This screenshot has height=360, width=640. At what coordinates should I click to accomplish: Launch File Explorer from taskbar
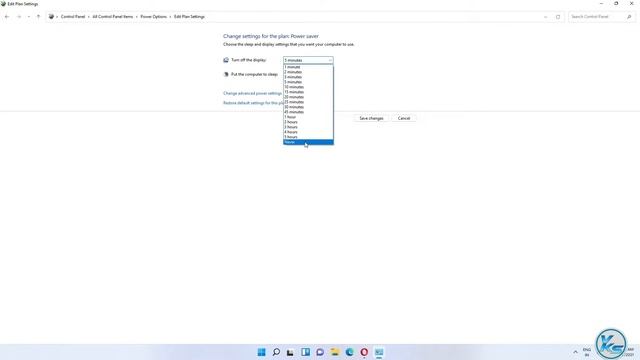pos(335,352)
